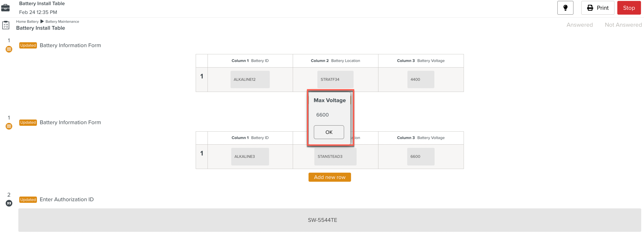Filter by Not Answered questions
Viewport: 644px width, 233px height.
pos(623,25)
